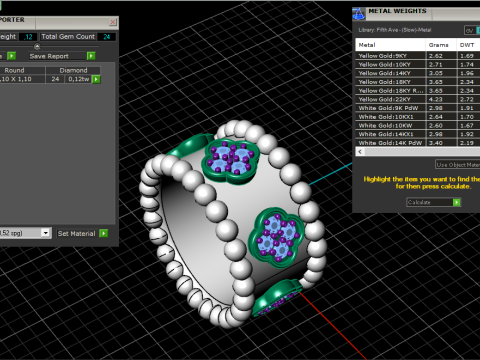The height and width of the screenshot is (360, 480).
Task: Select the Yellow Gold:10KY row
Action: point(418,64)
